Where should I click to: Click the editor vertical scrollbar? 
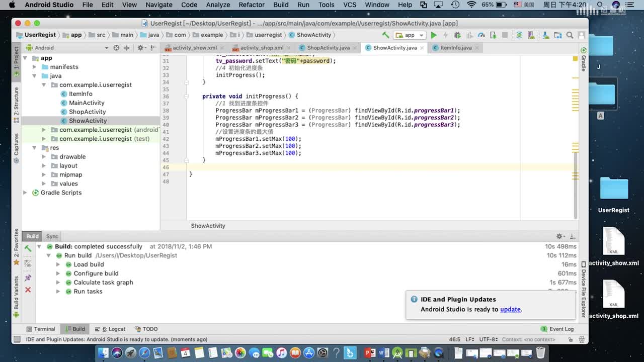pos(576,185)
